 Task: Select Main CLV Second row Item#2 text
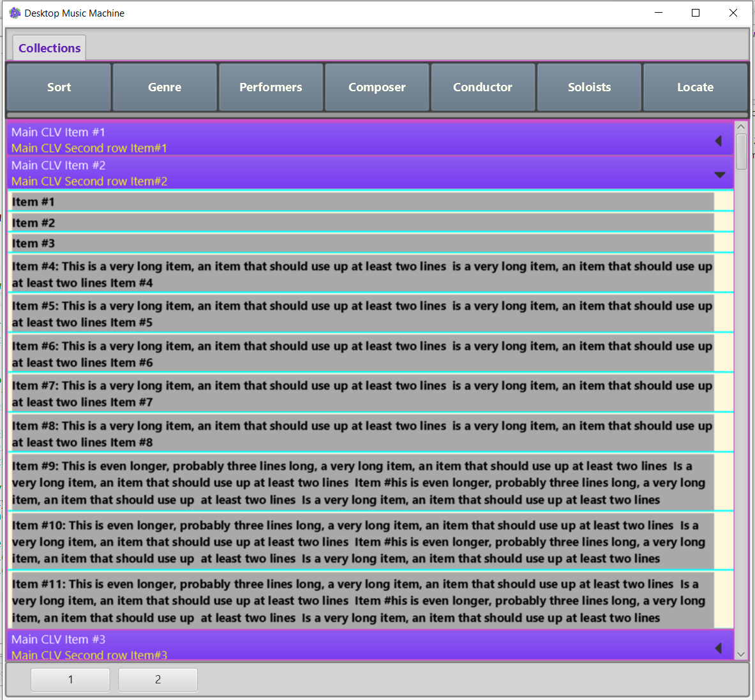89,181
